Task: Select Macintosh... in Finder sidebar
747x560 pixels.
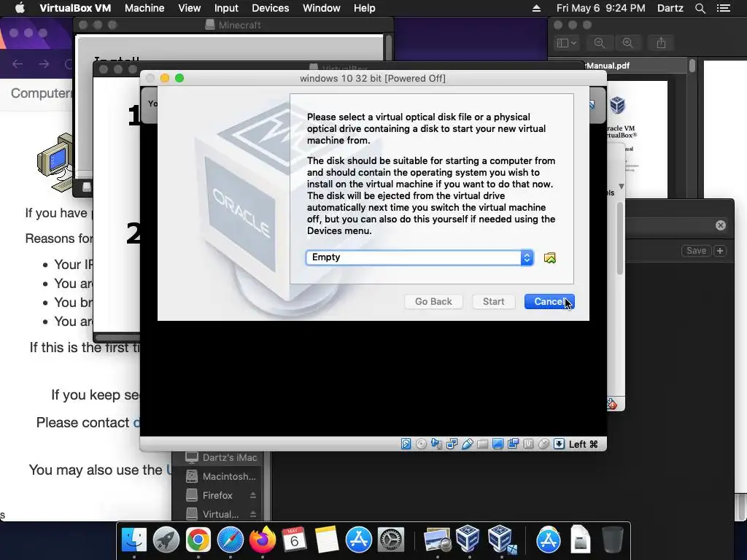Action: pos(222,476)
